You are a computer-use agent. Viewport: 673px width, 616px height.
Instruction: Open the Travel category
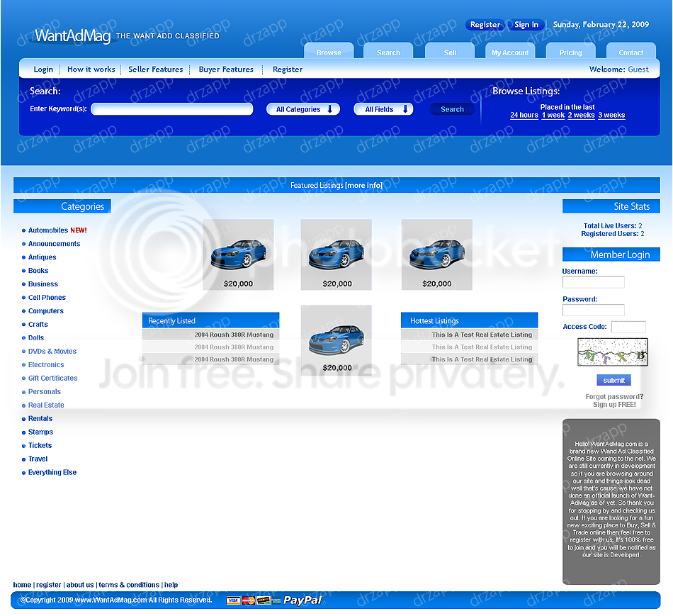click(38, 459)
